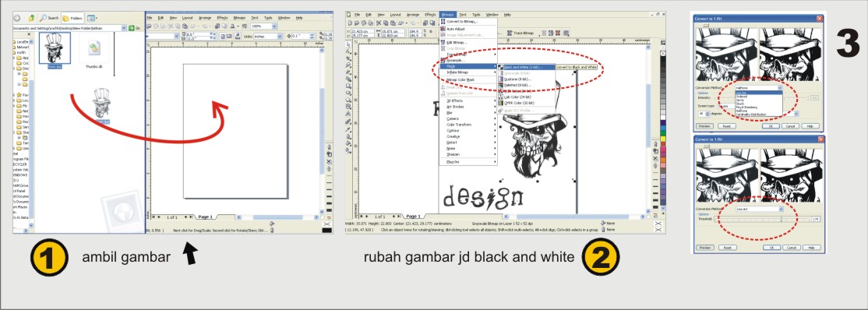Open Arrange menu in blank-page CorelDRAW window
The width and height of the screenshot is (868, 310).
click(x=205, y=18)
